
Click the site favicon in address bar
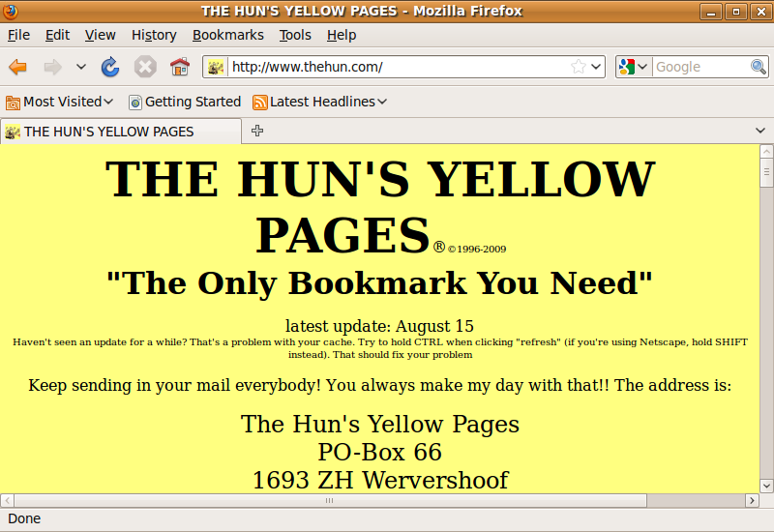(216, 67)
